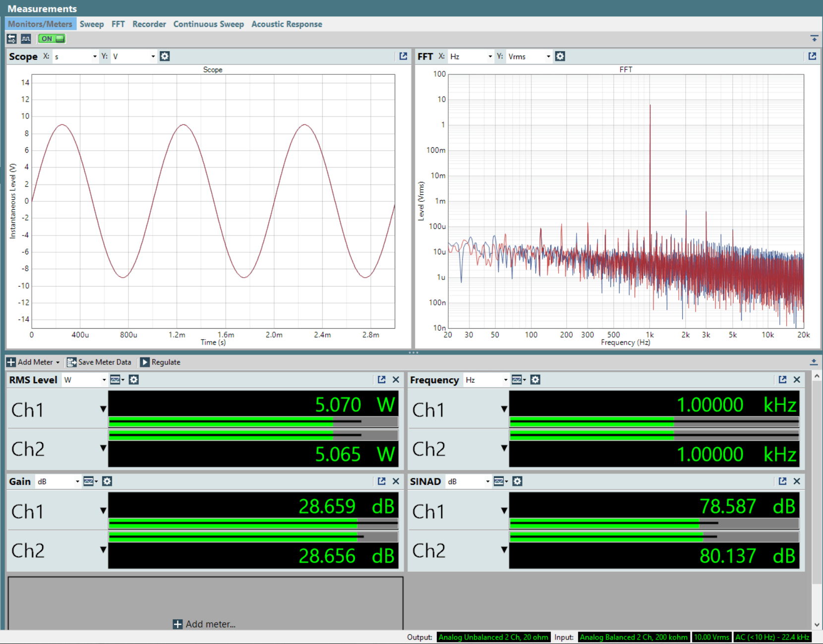Collapse the monitors panel pin icon
This screenshot has height=644, width=823.
click(x=814, y=38)
